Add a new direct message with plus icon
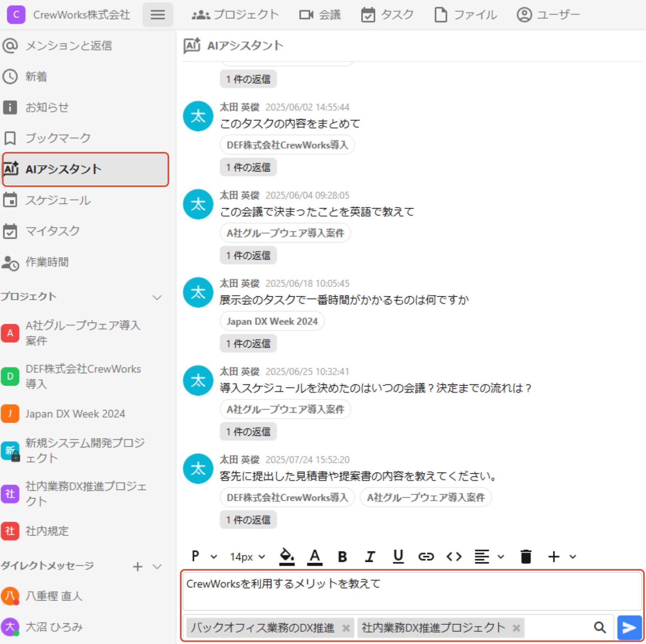Viewport: 646px width, 644px height. [x=138, y=566]
